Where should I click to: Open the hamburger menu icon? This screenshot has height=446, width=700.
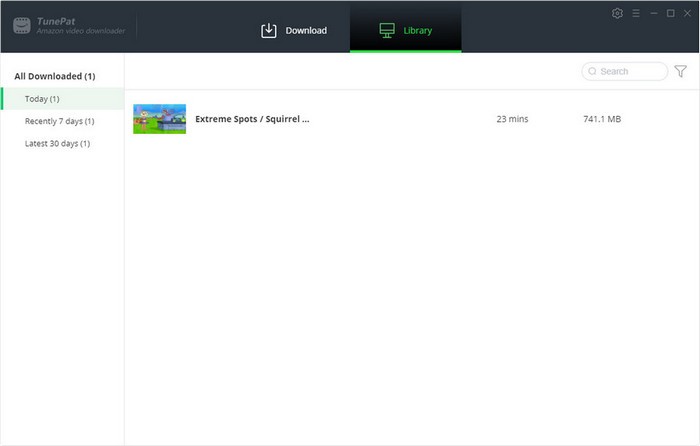coord(636,13)
